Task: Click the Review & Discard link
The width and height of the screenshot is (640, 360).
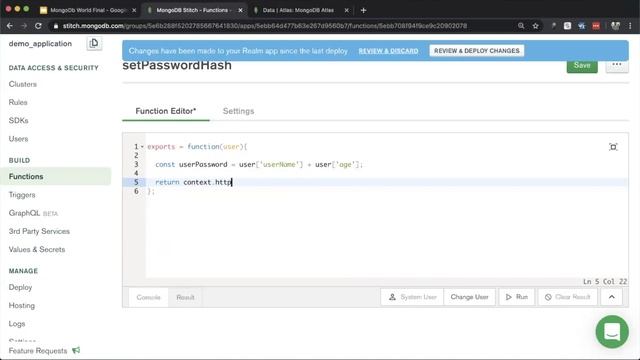Action: pyautogui.click(x=389, y=51)
